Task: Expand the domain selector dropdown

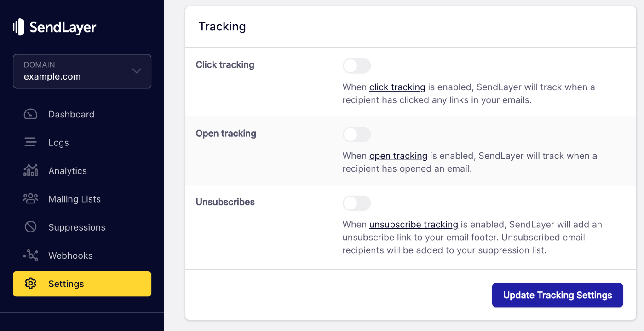Action: 82,71
